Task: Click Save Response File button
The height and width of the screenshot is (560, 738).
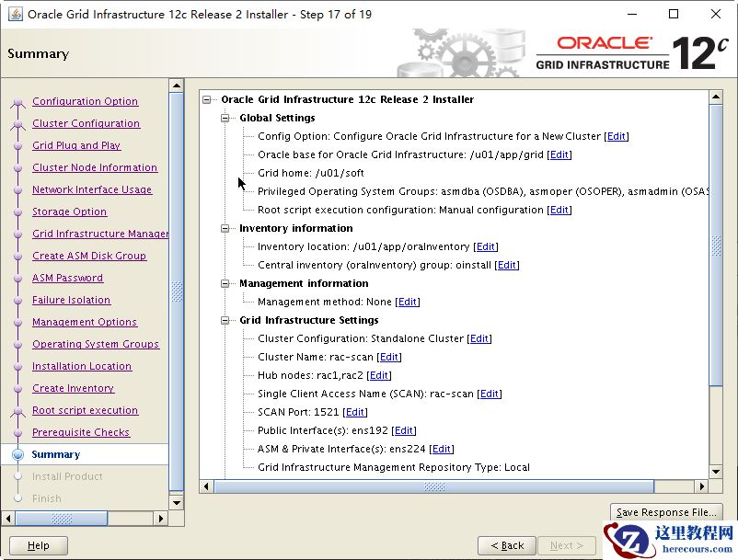Action: click(666, 512)
